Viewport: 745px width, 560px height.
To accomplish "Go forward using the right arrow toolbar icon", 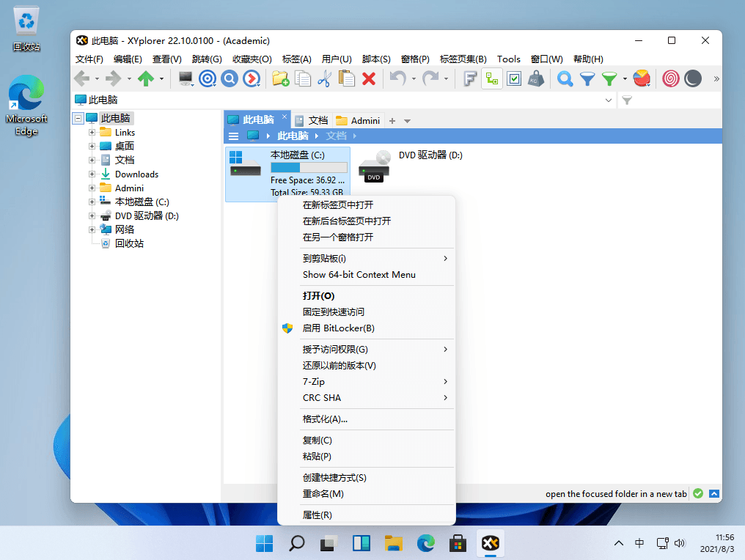I will (x=113, y=78).
